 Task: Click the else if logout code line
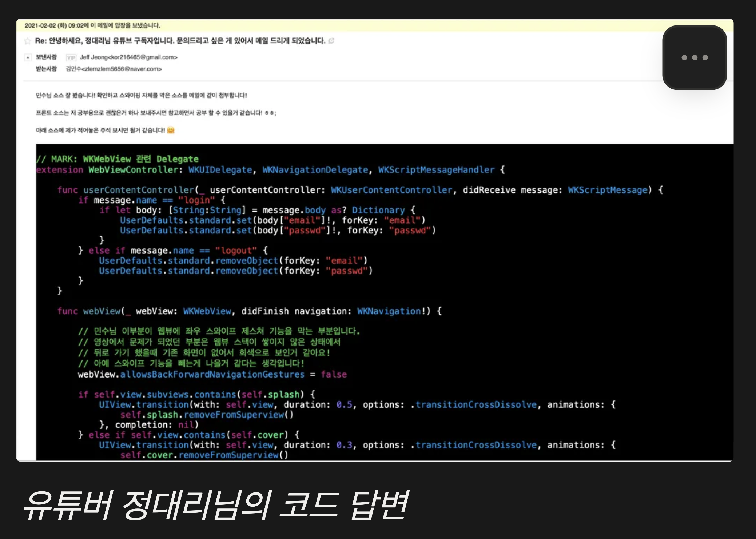click(173, 251)
